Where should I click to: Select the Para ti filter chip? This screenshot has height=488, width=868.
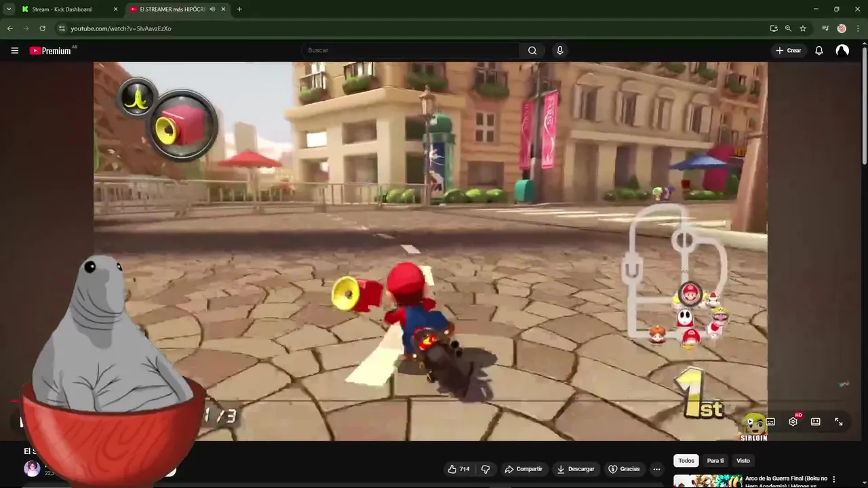tap(715, 461)
